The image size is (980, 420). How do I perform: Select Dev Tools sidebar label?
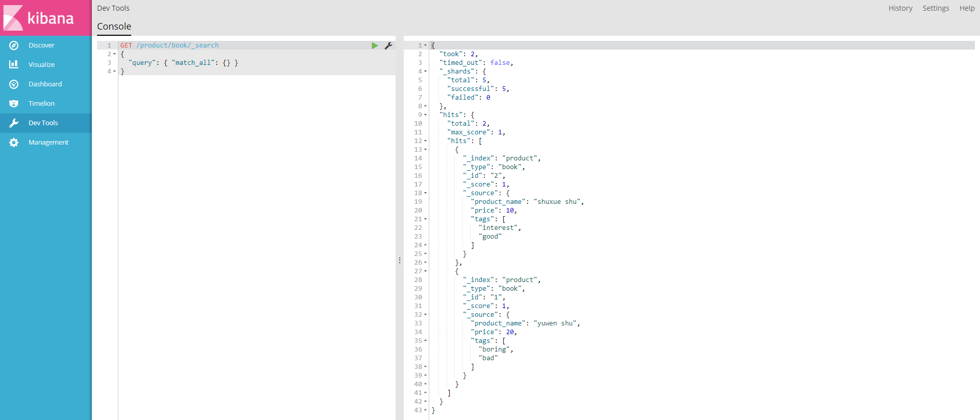tap(43, 123)
